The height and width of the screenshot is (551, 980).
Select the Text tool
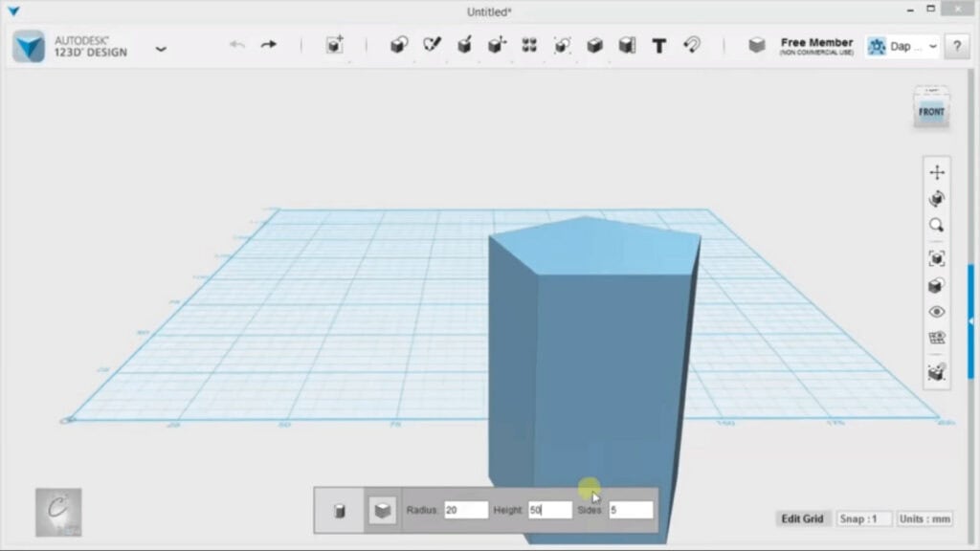(x=659, y=44)
